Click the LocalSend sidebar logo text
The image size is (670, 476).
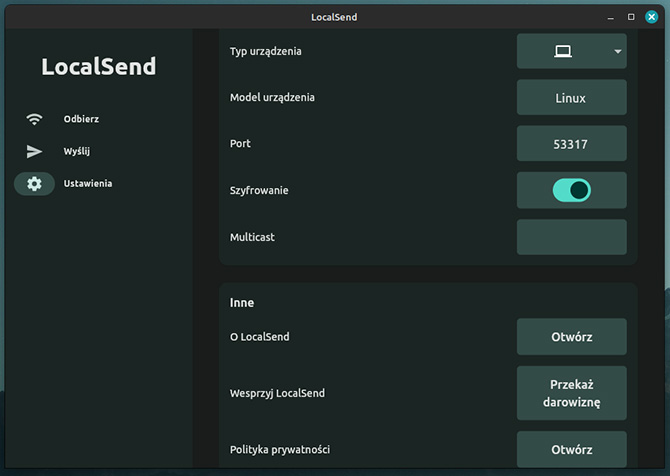click(99, 67)
